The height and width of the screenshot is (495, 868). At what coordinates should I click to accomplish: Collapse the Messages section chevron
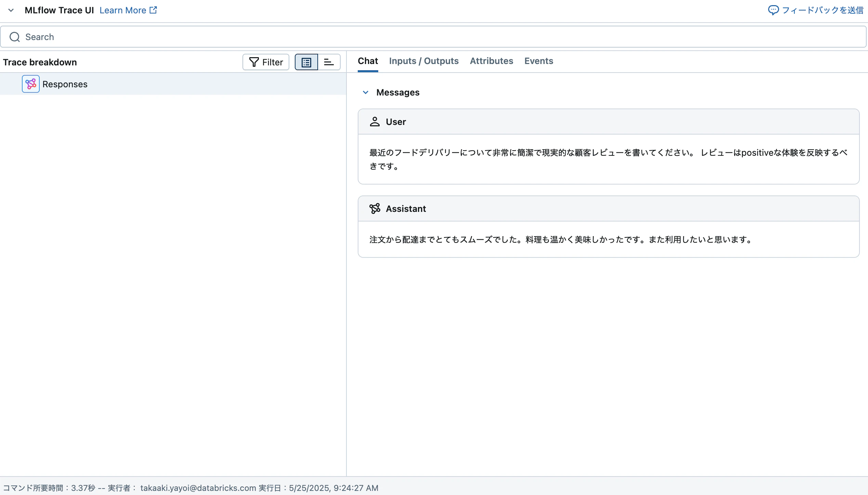pos(366,92)
